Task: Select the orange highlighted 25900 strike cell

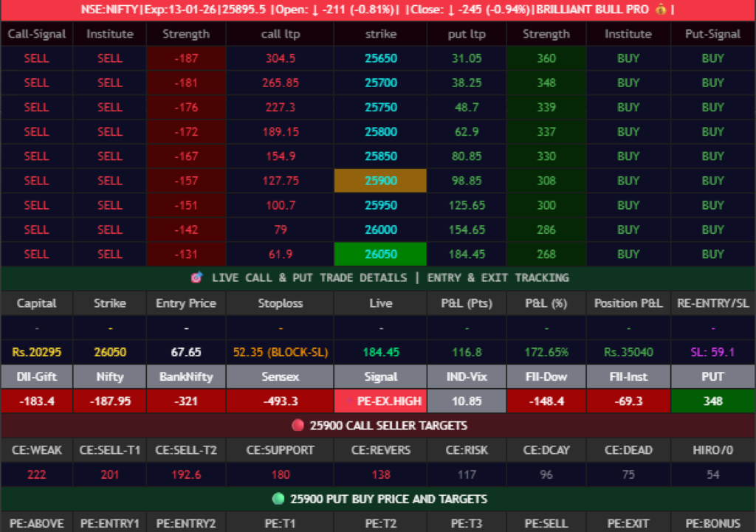Action: (x=380, y=181)
